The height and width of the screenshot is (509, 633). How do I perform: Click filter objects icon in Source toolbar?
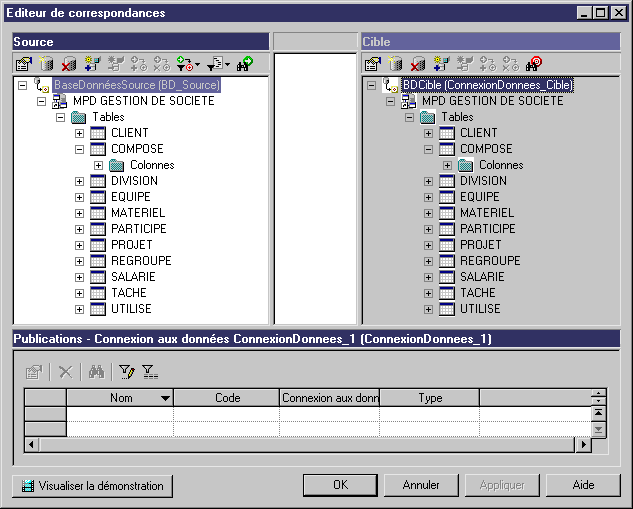pyautogui.click(x=215, y=64)
